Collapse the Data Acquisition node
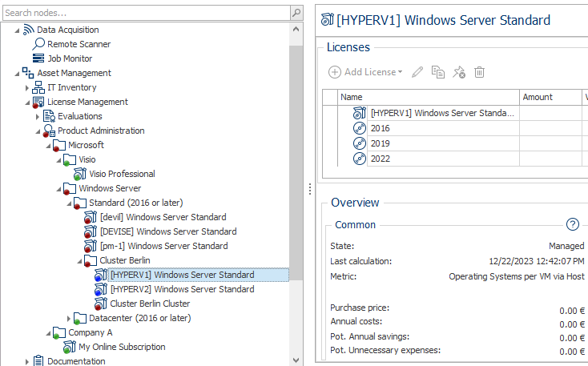The height and width of the screenshot is (366, 588). (17, 30)
